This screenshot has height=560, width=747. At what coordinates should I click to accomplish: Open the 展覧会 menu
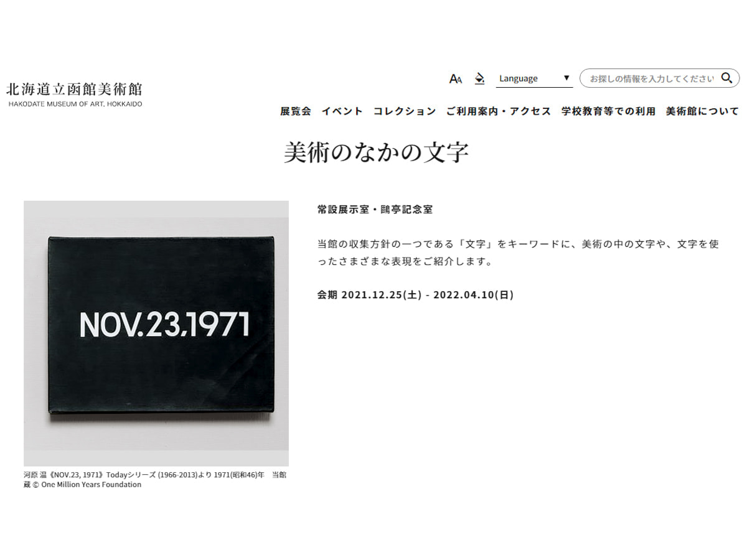[296, 111]
